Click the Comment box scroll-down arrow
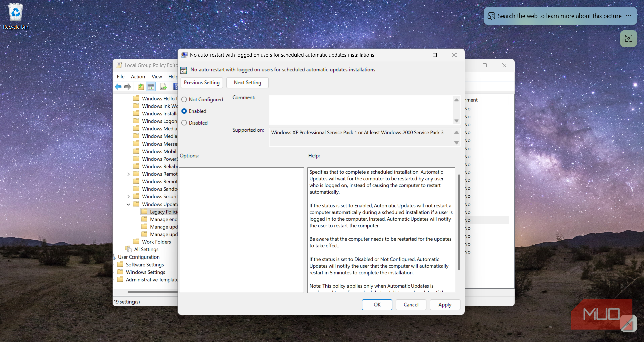The height and width of the screenshot is (342, 644). [456, 121]
